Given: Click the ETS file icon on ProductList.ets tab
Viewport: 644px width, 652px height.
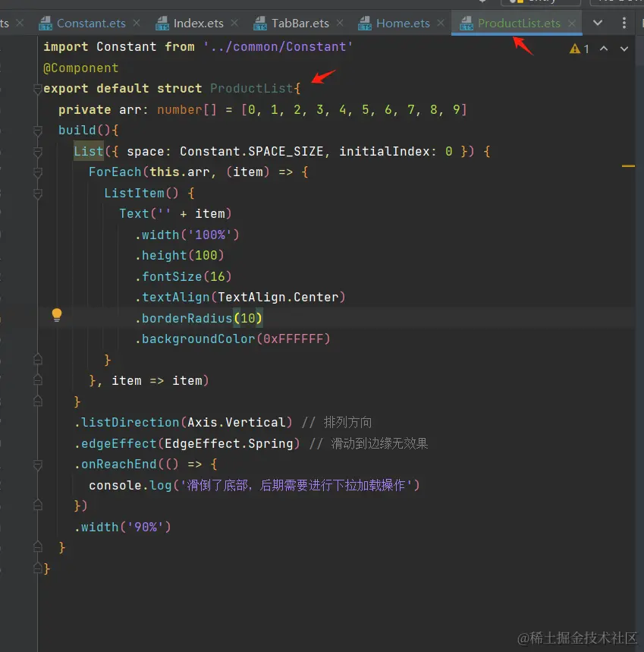Looking at the screenshot, I should coord(467,24).
